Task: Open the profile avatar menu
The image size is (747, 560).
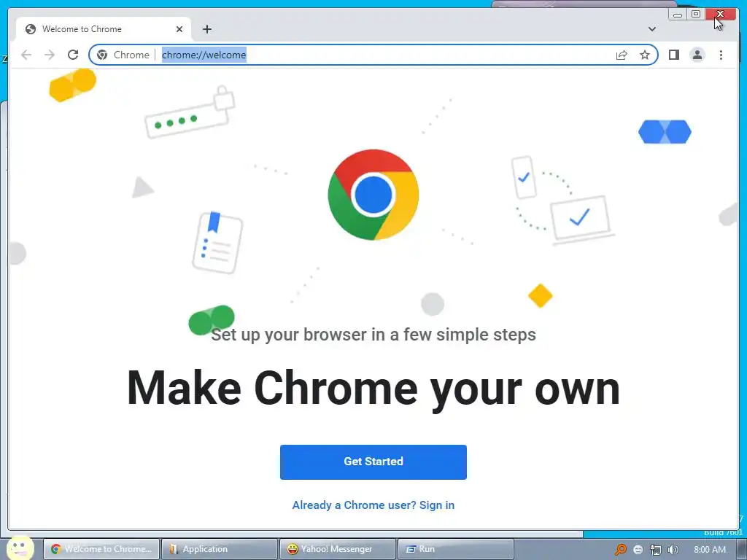Action: click(x=697, y=55)
